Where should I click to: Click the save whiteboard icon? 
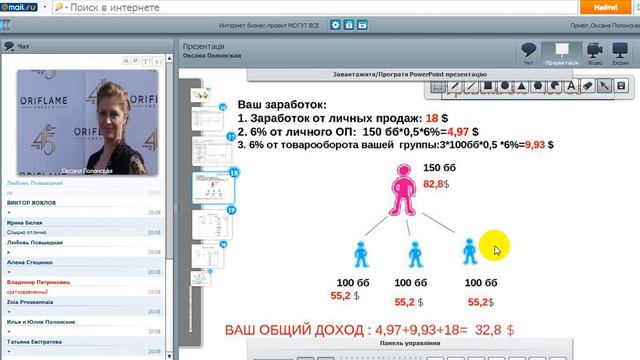tap(621, 86)
